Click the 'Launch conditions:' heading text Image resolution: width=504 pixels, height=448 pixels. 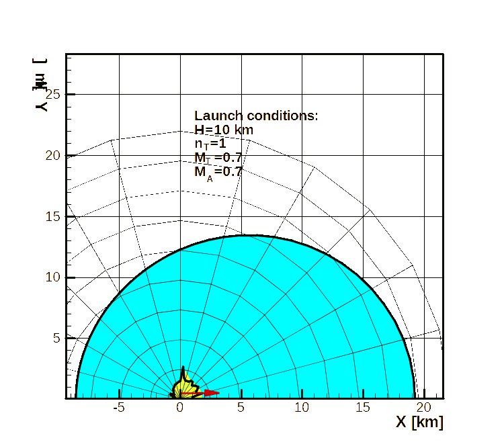coord(256,116)
